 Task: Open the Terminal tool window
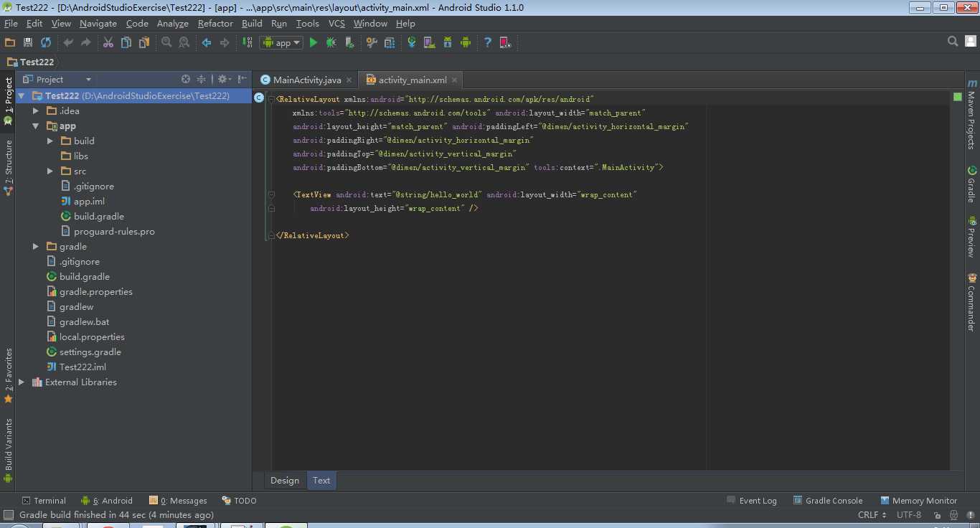[44, 500]
